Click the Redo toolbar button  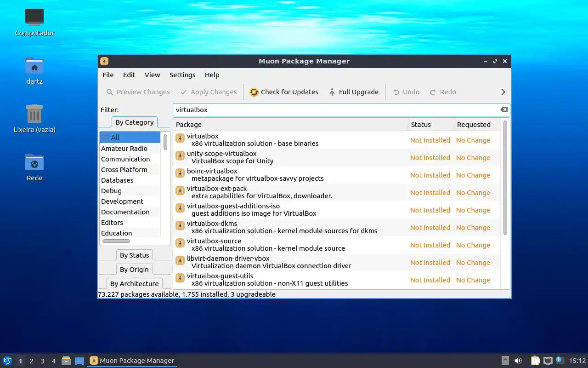(x=443, y=92)
